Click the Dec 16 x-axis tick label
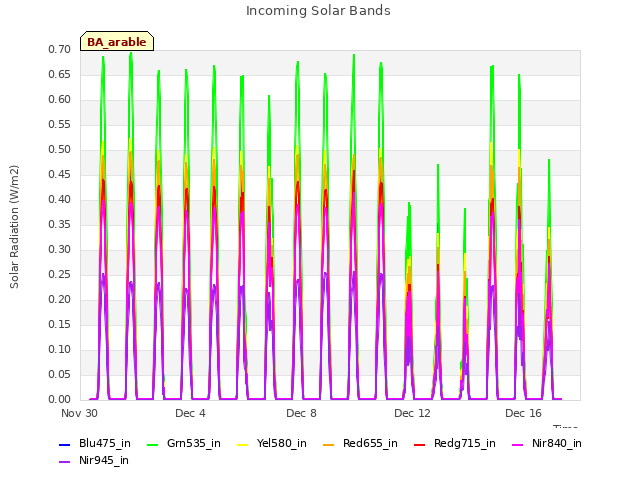The image size is (640, 480). 523,413
